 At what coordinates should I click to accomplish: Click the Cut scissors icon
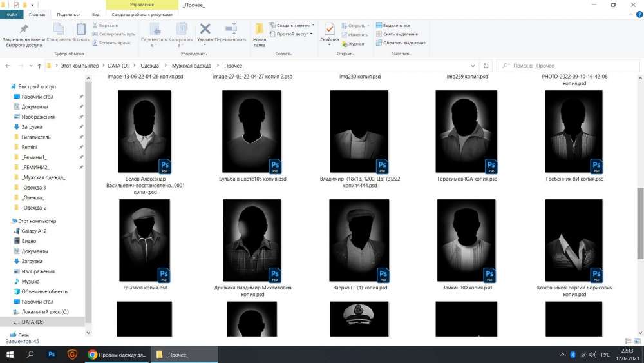click(x=95, y=26)
